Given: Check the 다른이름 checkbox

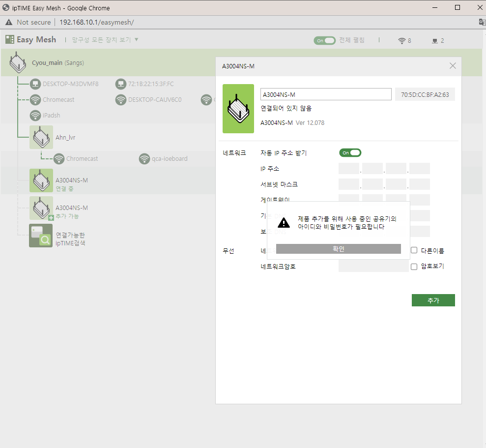Looking at the screenshot, I should point(414,250).
